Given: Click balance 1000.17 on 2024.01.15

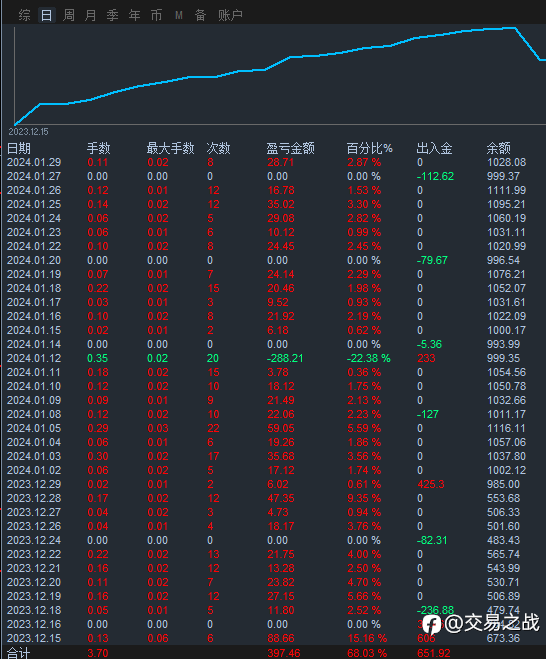Looking at the screenshot, I should [506, 330].
